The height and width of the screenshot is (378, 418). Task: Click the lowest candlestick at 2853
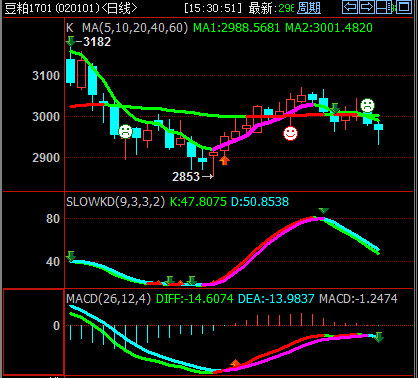[x=213, y=164]
